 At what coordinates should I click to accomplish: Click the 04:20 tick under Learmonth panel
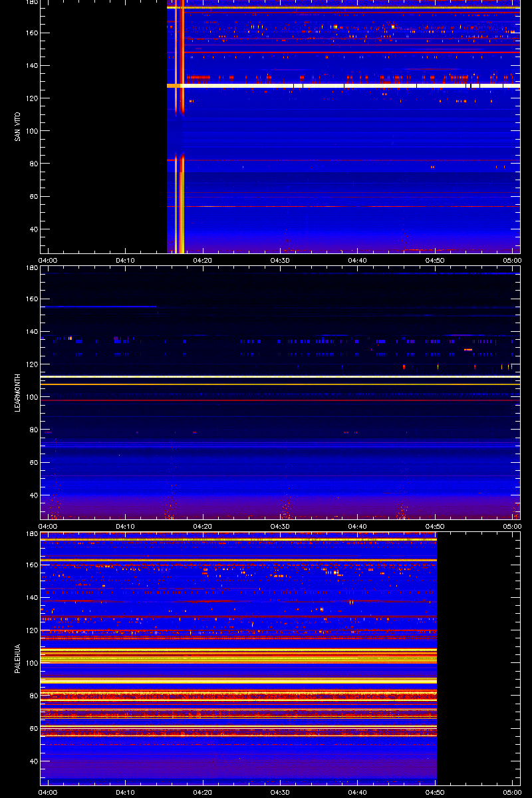tap(203, 526)
